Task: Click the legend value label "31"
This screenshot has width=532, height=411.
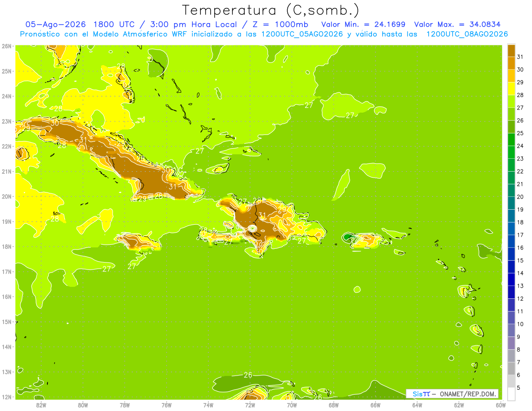Action: [520, 57]
